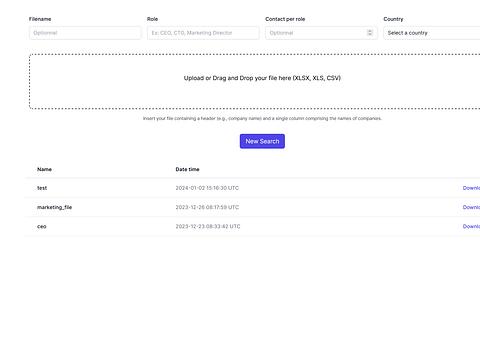The image size is (480, 360).
Task: Click the 2023-12-26 timestamp of marketing_file
Action: tap(207, 207)
